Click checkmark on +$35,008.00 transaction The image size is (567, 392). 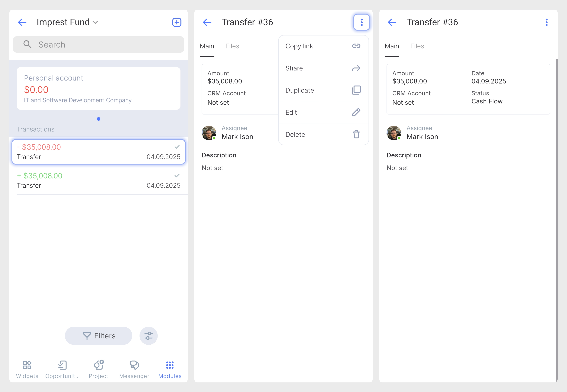[177, 176]
